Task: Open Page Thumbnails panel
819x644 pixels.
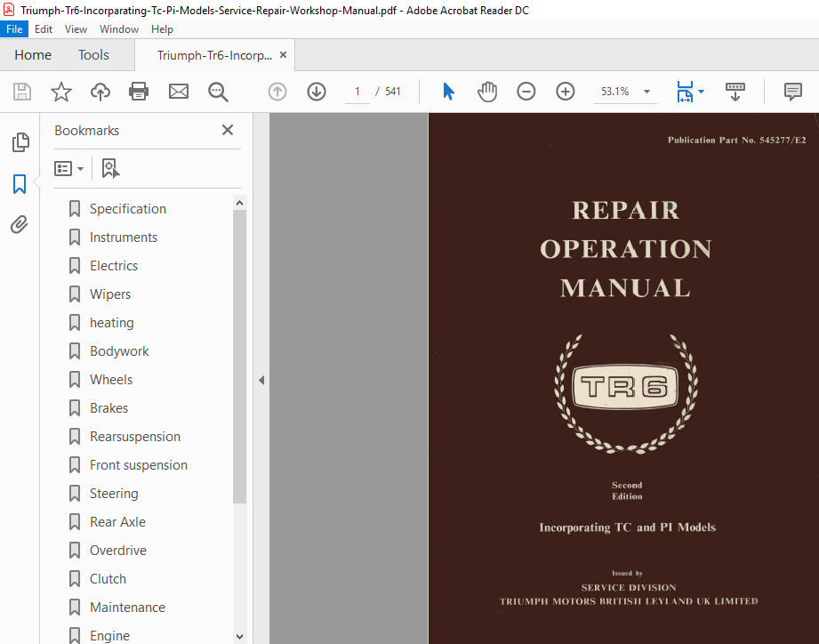Action: (20, 142)
